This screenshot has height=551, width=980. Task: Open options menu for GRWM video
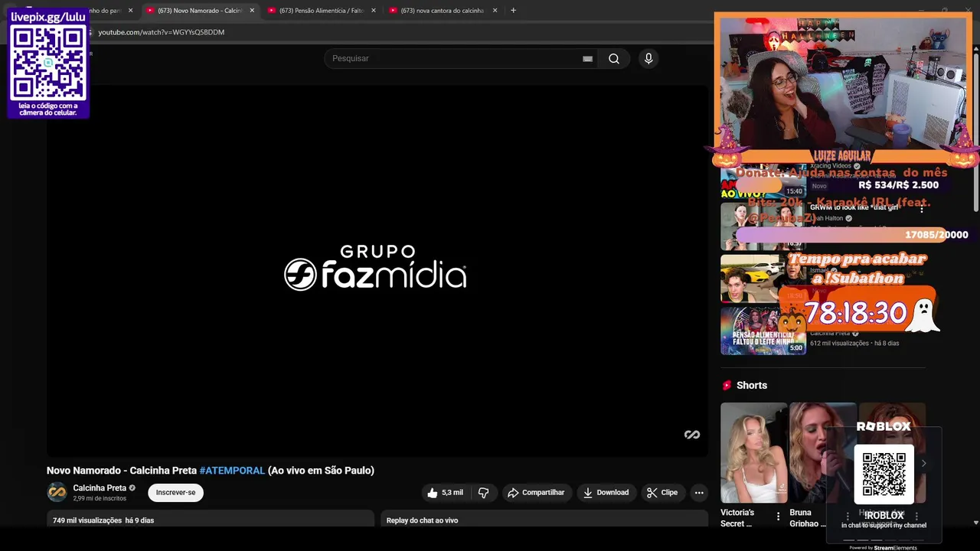click(922, 208)
